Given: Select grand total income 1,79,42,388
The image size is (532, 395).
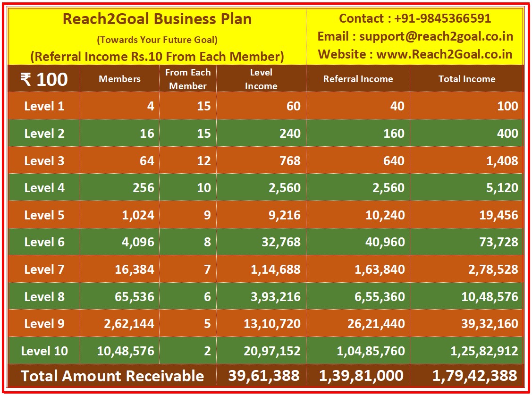Looking at the screenshot, I should 475,376.
